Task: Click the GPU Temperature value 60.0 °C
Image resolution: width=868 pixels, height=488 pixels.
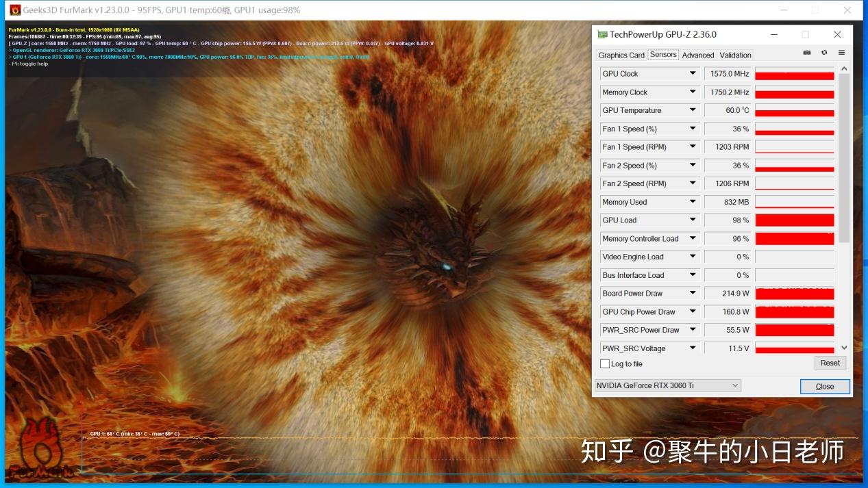Action: 729,110
